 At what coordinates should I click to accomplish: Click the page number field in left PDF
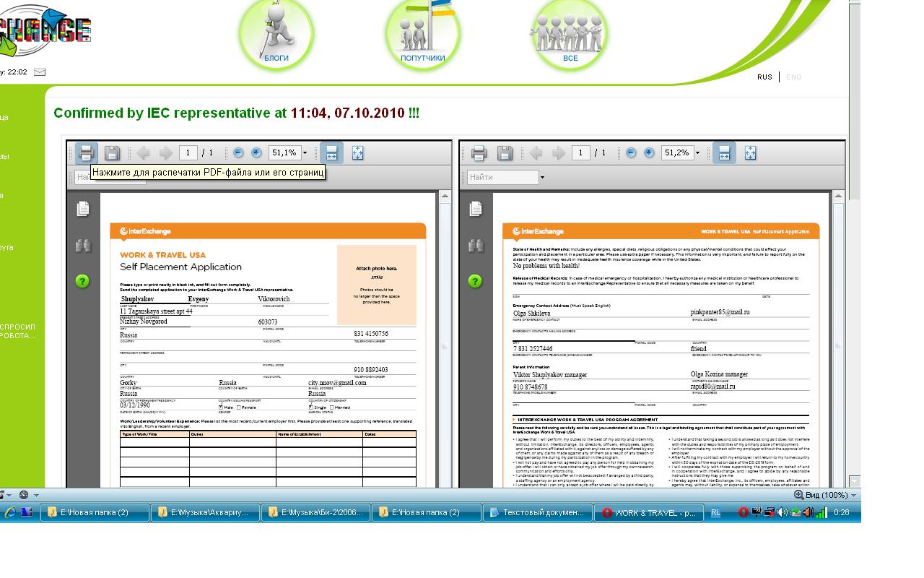[x=188, y=152]
